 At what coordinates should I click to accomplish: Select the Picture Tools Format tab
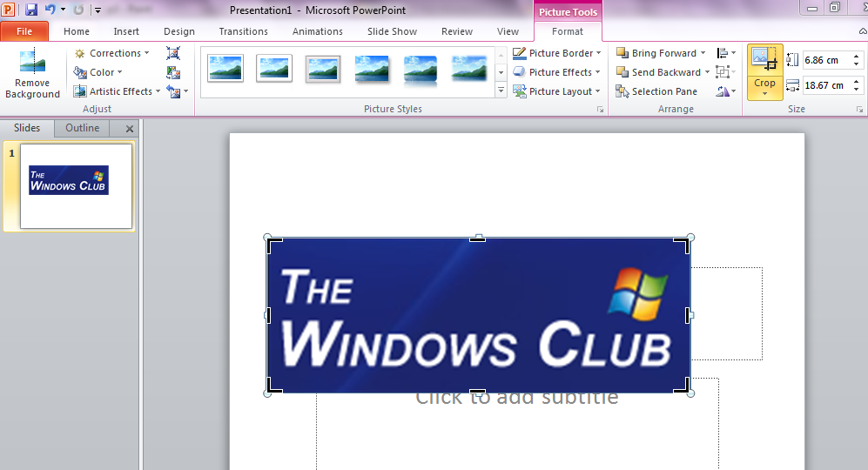568,31
